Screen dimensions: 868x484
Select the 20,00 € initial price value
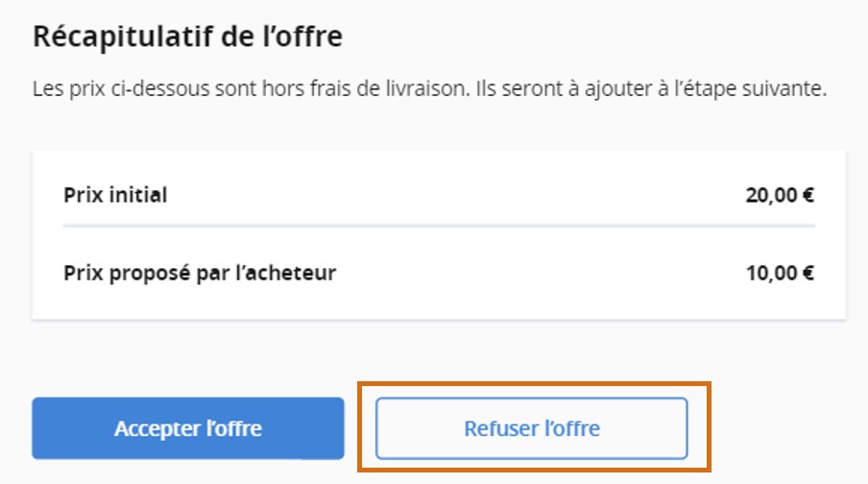[x=780, y=195]
